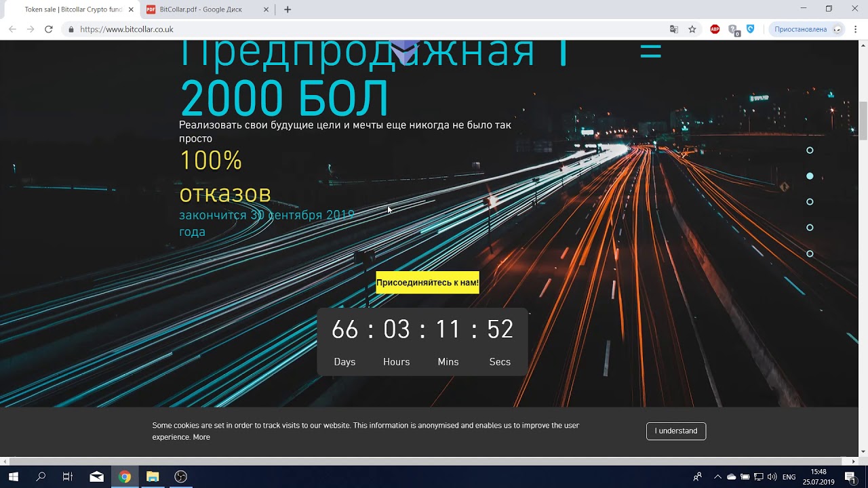Open Chrome three-dot menu
This screenshot has height=488, width=868.
tap(856, 29)
